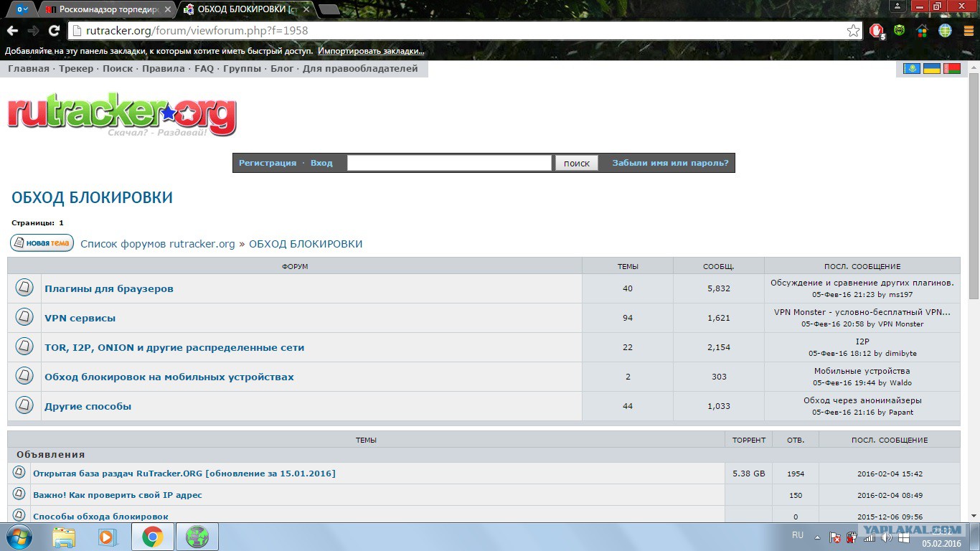Click the rutracker.org logo
980x551 pixels.
point(122,115)
